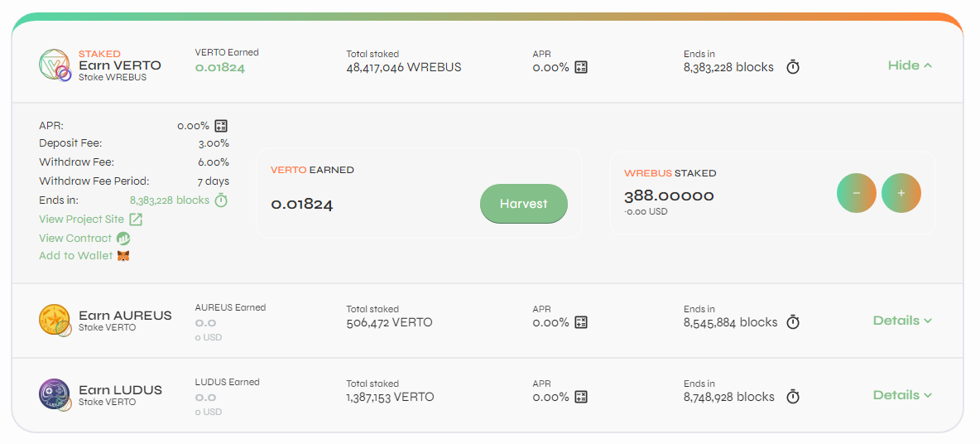Viewport: 980px width, 444px height.
Task: Expand Details for Earn AUREUS pool
Action: pos(902,321)
